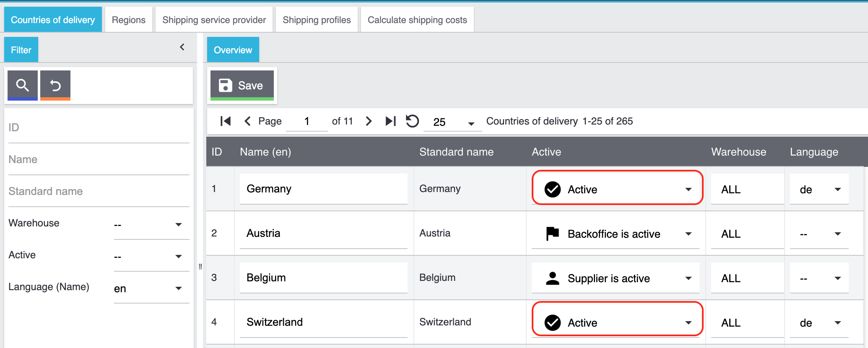The height and width of the screenshot is (348, 868).
Task: Click the search magnifier icon in filter
Action: coord(23,85)
